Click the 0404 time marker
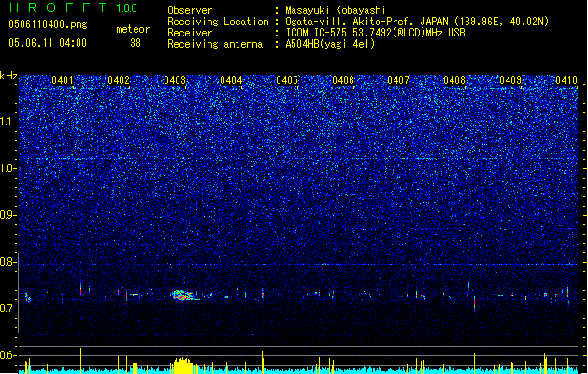This screenshot has height=374, width=588. tap(231, 80)
